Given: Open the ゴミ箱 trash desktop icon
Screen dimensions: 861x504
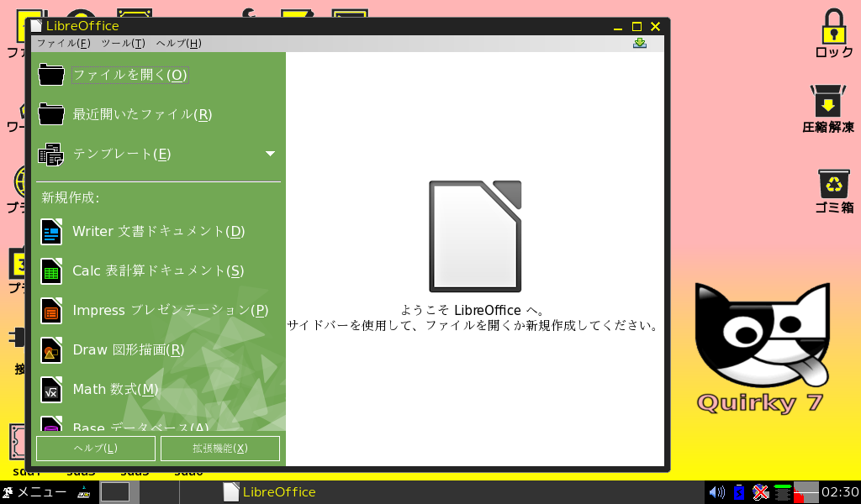Looking at the screenshot, I should pos(834,191).
